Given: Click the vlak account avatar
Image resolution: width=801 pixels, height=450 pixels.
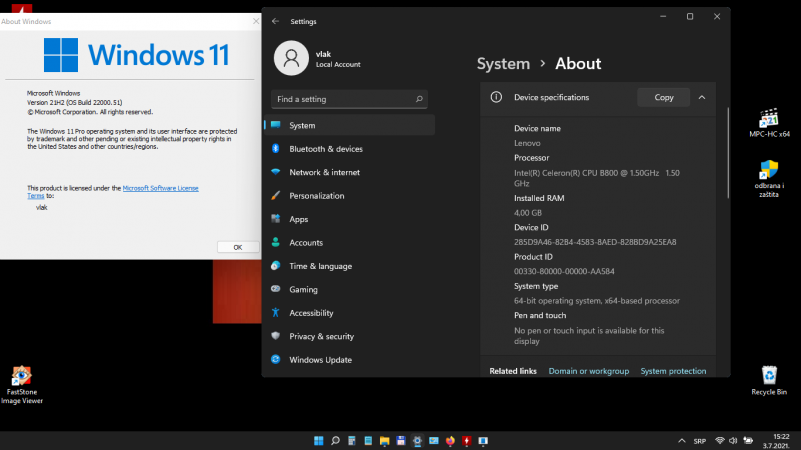Looking at the screenshot, I should (291, 58).
